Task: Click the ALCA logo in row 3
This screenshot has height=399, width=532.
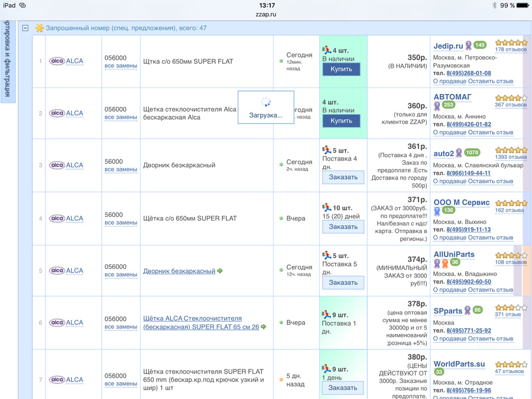Action: point(57,166)
